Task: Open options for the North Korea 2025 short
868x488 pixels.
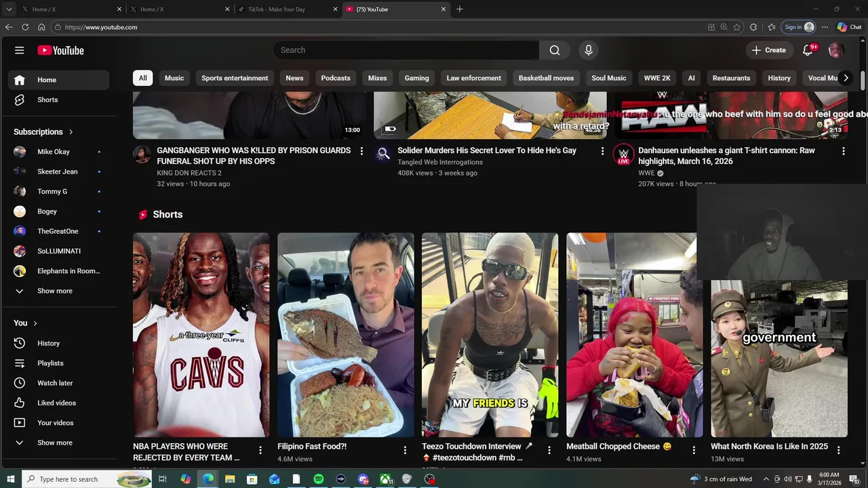Action: 838,450
